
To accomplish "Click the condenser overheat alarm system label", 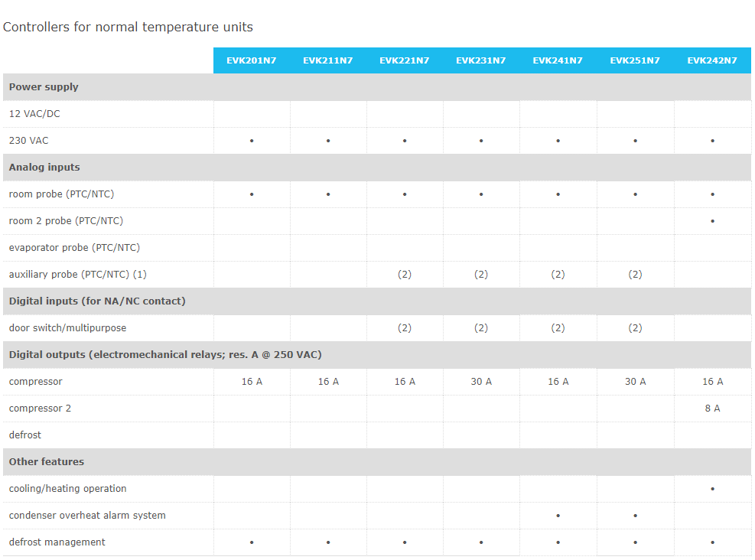I will 87,515.
